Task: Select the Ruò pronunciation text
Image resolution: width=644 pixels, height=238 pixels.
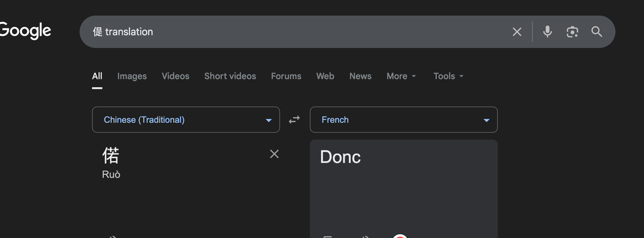Action: coord(111,174)
